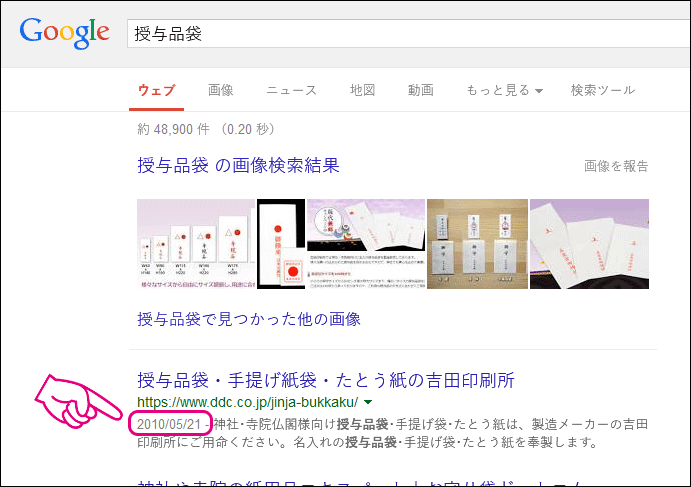Open 検索ツール options
This screenshot has height=487, width=691.
[x=603, y=90]
